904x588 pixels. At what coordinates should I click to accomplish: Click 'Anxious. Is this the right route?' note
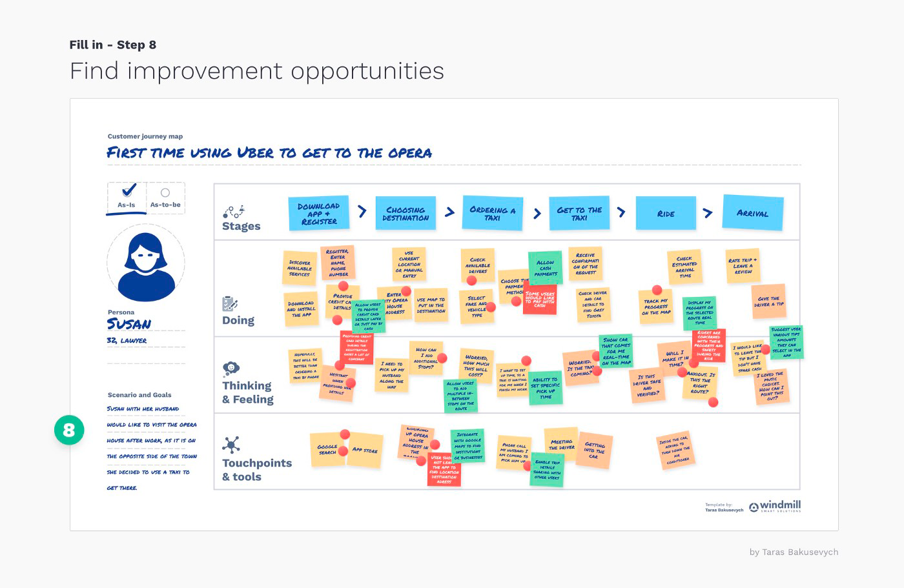pyautogui.click(x=700, y=382)
